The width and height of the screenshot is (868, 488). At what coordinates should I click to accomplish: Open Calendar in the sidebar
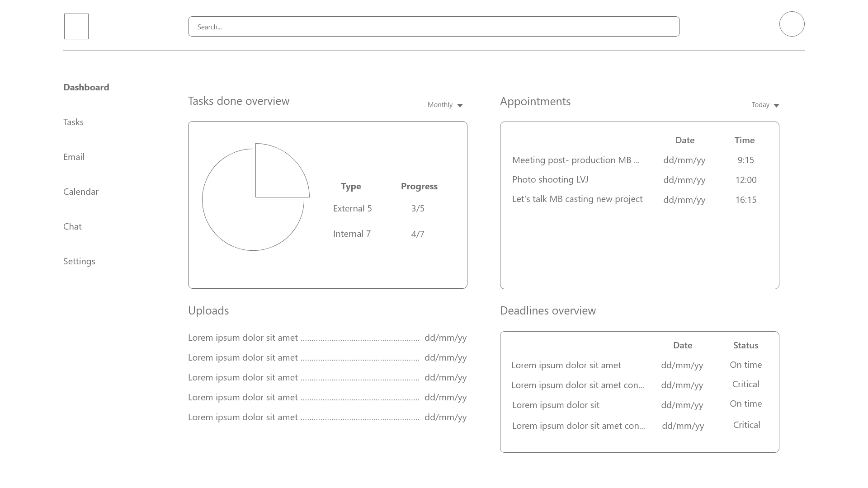click(81, 192)
